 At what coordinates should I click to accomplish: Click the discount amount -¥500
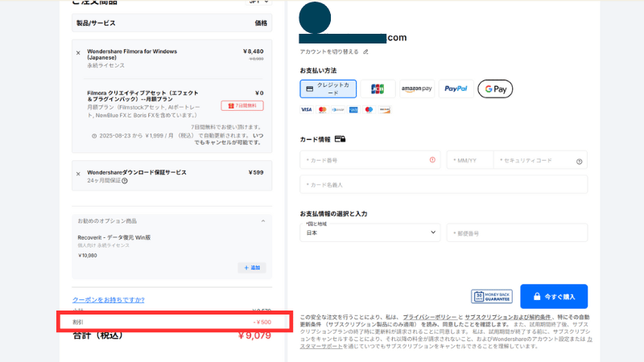tap(262, 323)
